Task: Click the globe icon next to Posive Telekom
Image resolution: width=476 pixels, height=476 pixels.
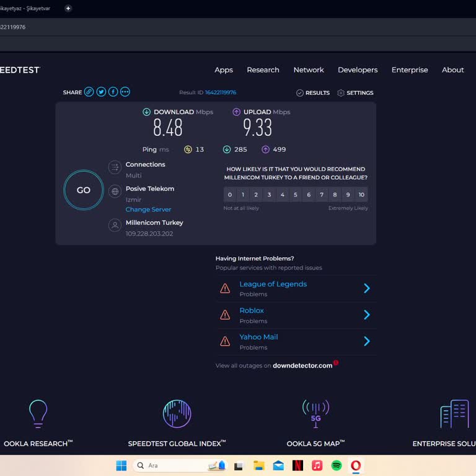Action: [115, 192]
